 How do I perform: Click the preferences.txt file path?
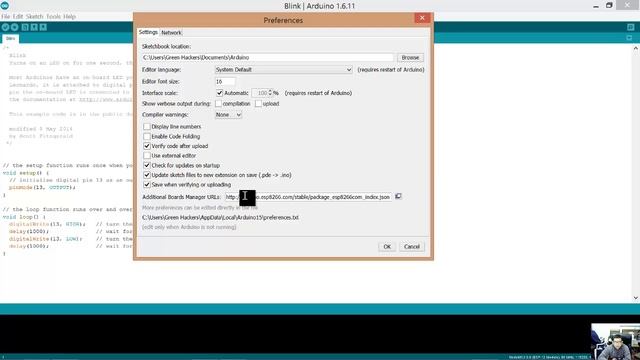220,218
